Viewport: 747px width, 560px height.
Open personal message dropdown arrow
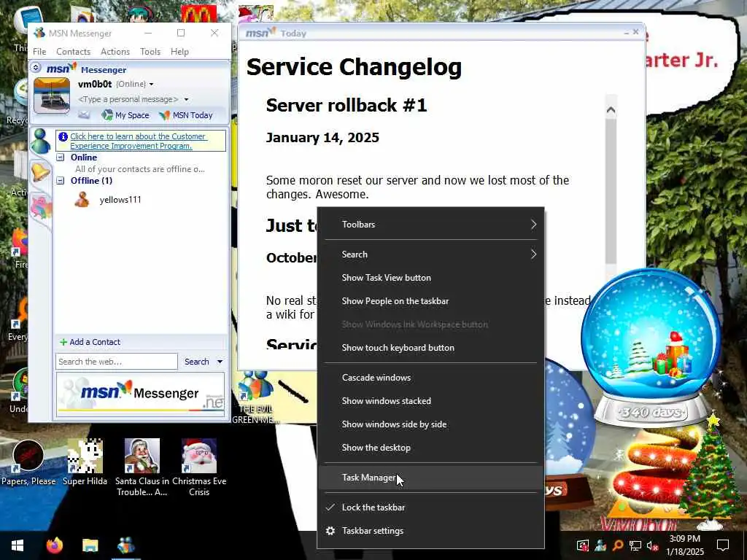click(x=186, y=99)
